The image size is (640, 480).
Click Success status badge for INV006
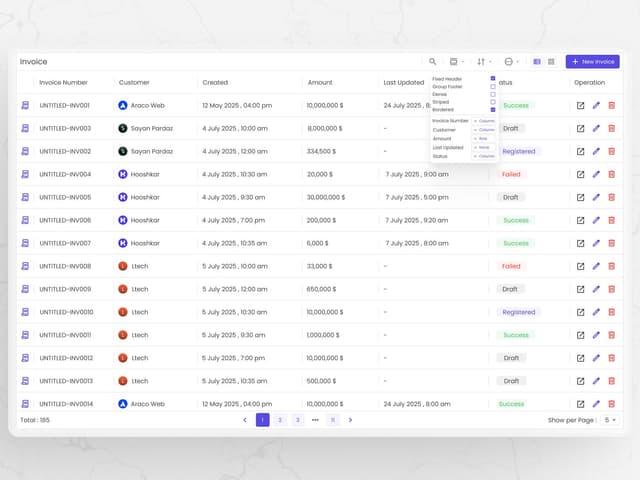(x=516, y=220)
